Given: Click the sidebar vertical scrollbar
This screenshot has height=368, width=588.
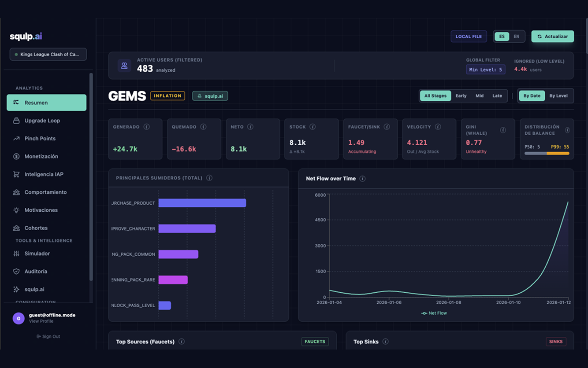Looking at the screenshot, I should point(91,176).
